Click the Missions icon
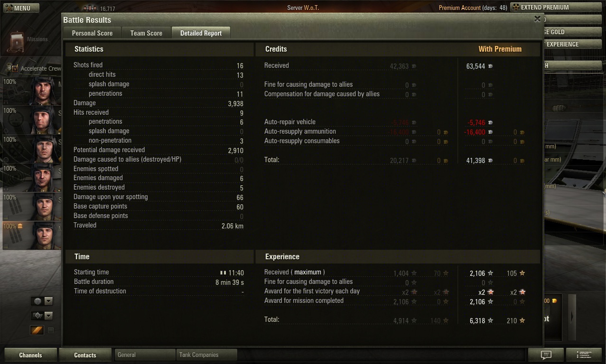 click(x=18, y=42)
